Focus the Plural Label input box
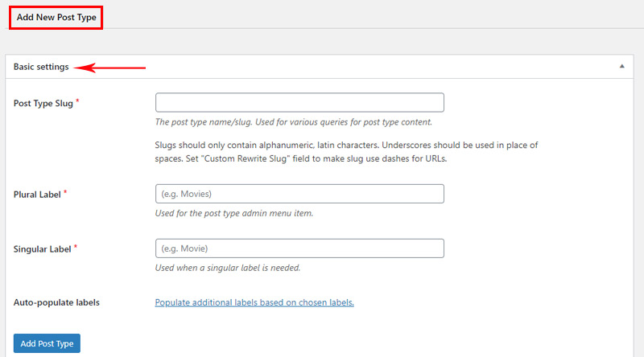644x357 pixels. 299,194
